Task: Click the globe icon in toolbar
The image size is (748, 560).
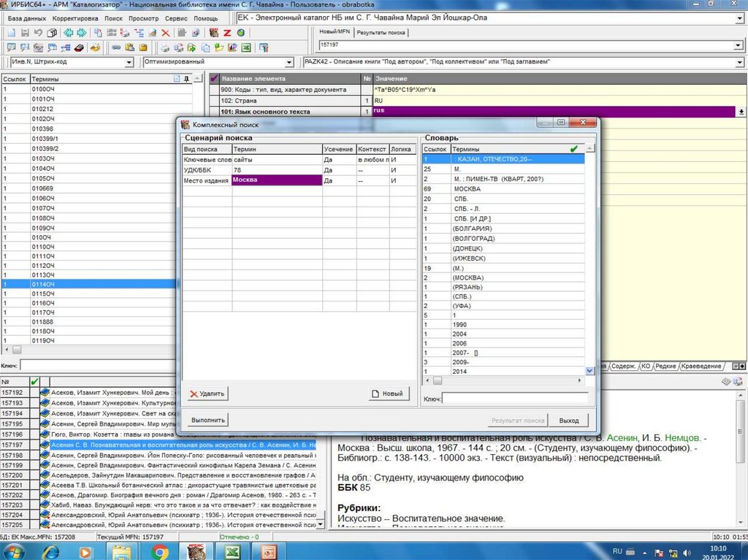Action: (240, 33)
